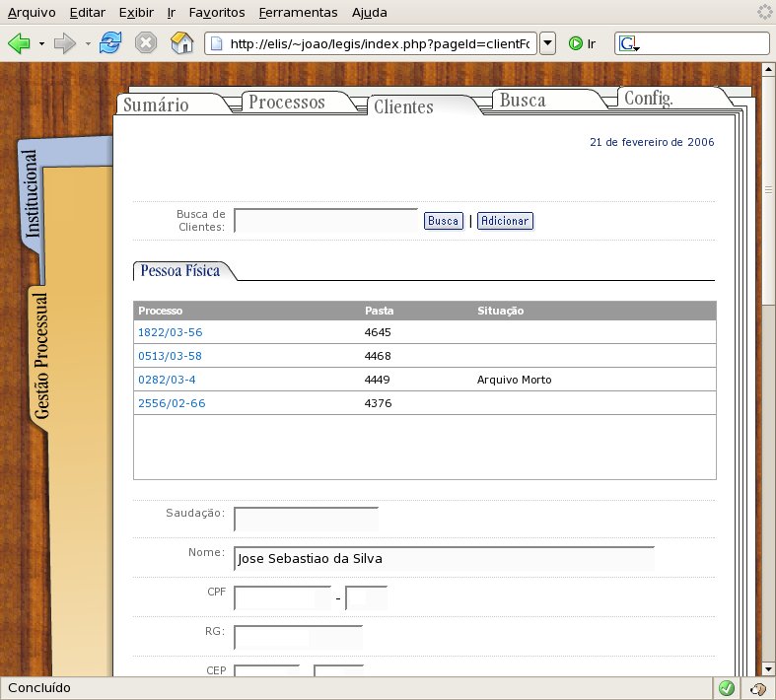Viewport: 776px width, 700px height.
Task: Open the Forward button history dropdown arrow
Action: (88, 43)
